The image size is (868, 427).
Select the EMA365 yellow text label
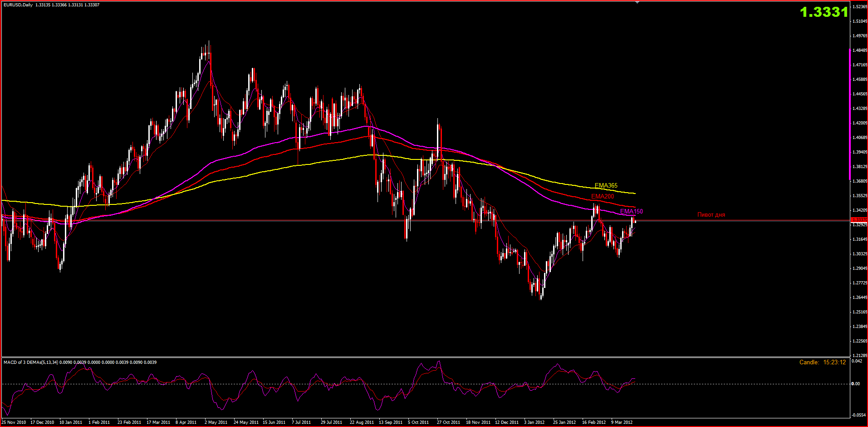tap(606, 185)
